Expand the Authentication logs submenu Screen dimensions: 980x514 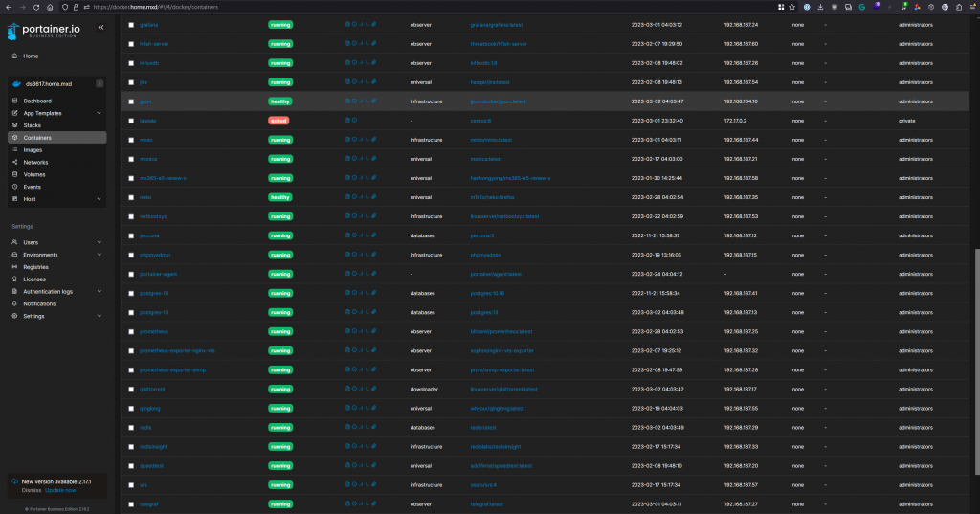99,291
